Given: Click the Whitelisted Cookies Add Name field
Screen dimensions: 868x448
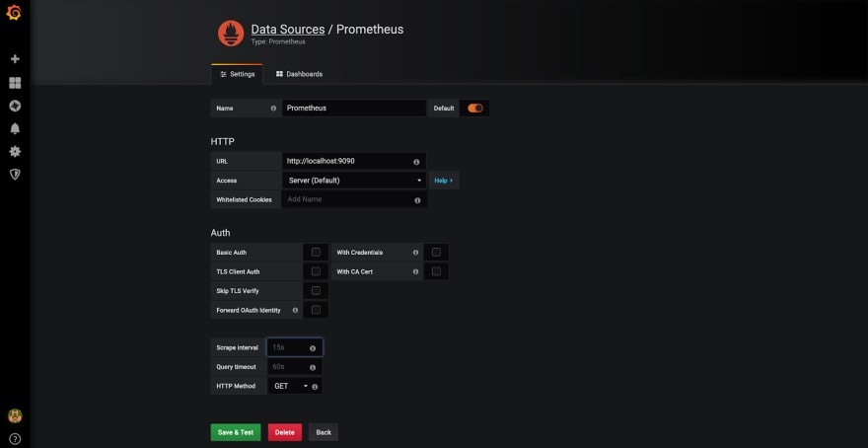Looking at the screenshot, I should tap(354, 199).
